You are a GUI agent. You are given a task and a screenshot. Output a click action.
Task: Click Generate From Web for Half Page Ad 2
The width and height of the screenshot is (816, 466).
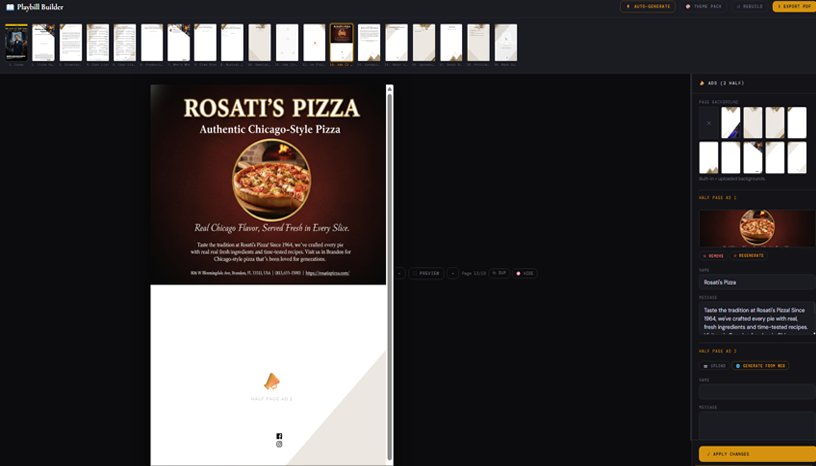(x=760, y=366)
